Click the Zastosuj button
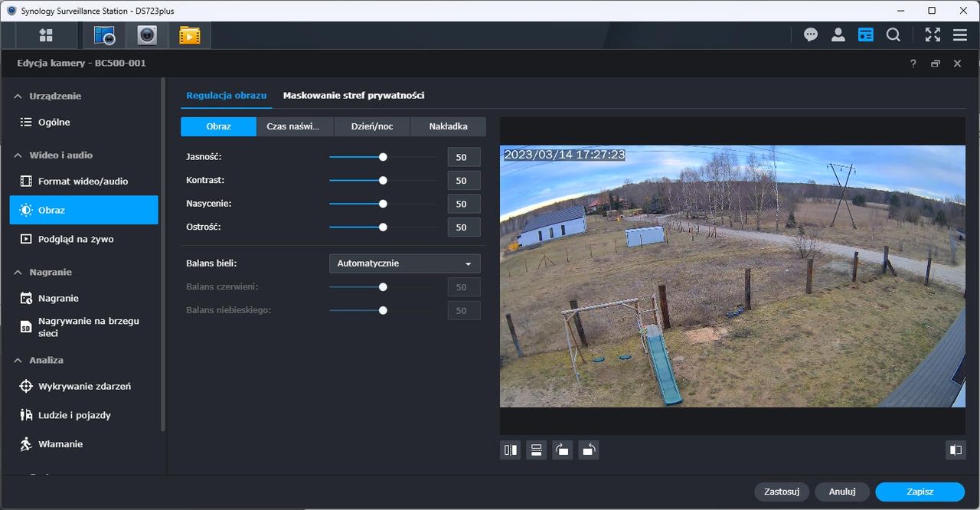This screenshot has width=980, height=510. coord(782,492)
